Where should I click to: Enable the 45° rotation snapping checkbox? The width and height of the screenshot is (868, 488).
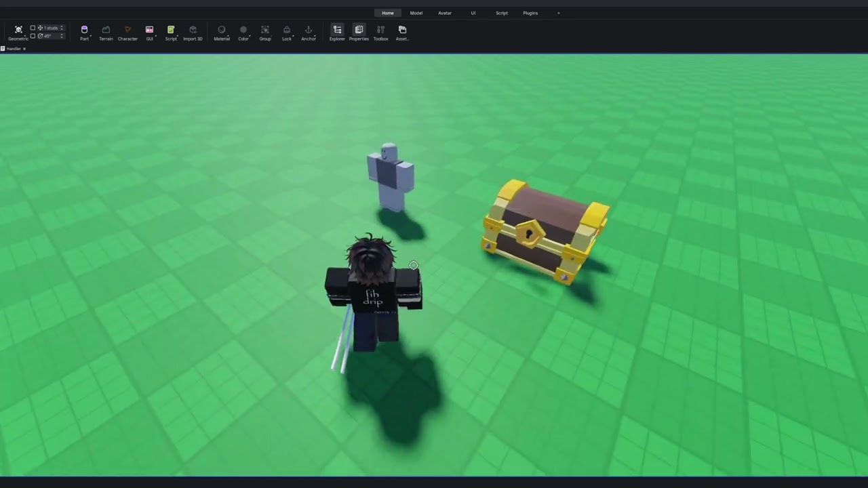point(33,36)
